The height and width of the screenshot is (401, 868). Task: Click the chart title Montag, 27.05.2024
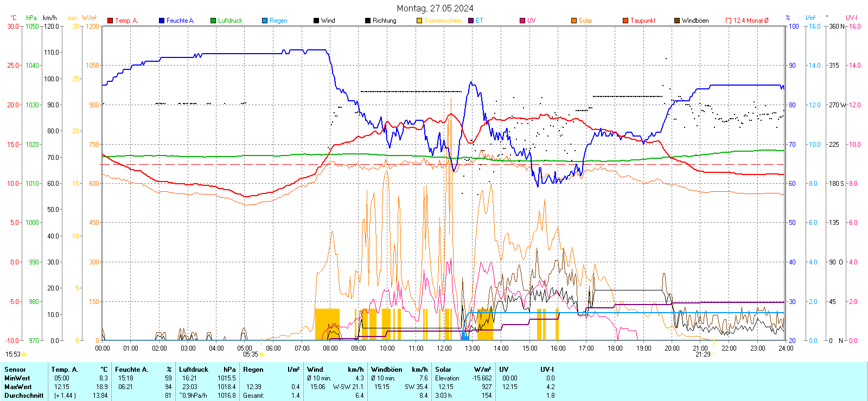click(x=435, y=8)
